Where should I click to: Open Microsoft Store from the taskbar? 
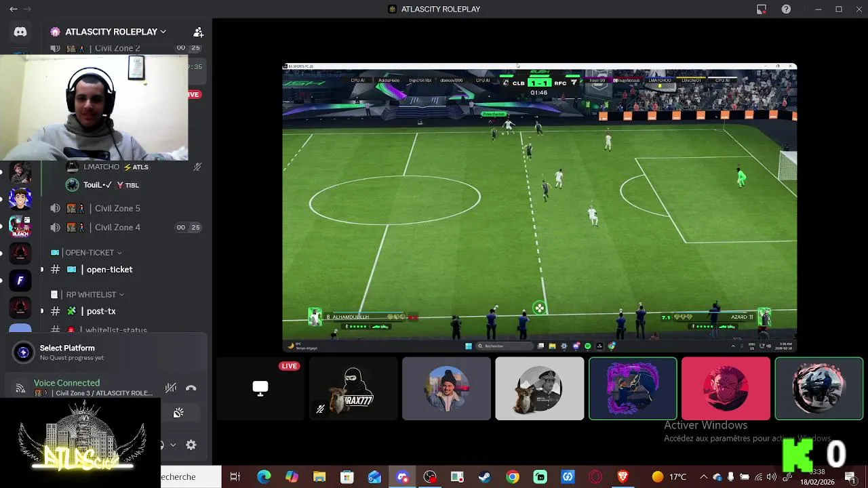pos(347,476)
